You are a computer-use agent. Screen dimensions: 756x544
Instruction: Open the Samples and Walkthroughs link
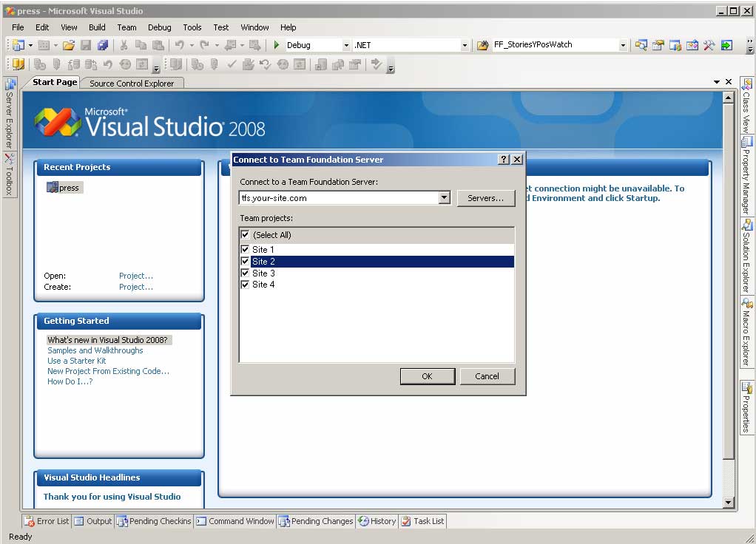[x=95, y=350]
